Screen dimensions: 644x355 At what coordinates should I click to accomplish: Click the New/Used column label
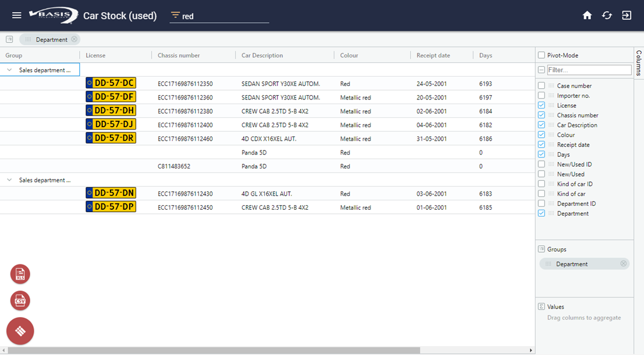(571, 174)
